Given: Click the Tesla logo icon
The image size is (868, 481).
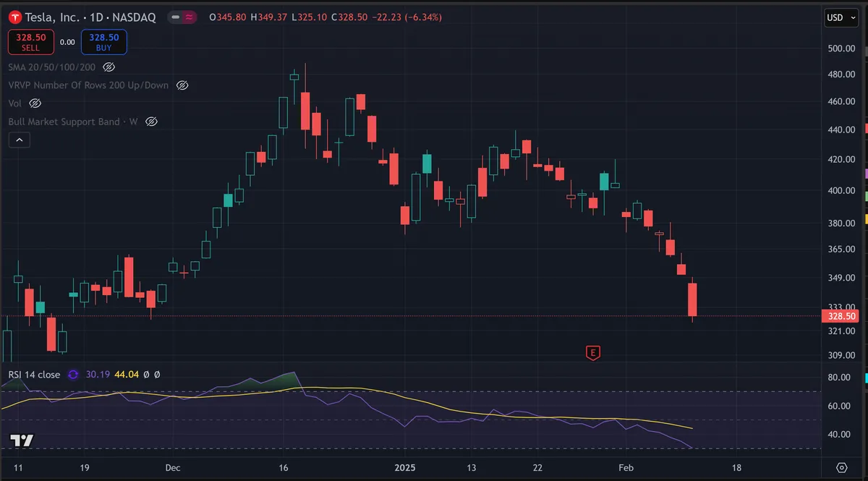Looking at the screenshot, I should pos(14,17).
